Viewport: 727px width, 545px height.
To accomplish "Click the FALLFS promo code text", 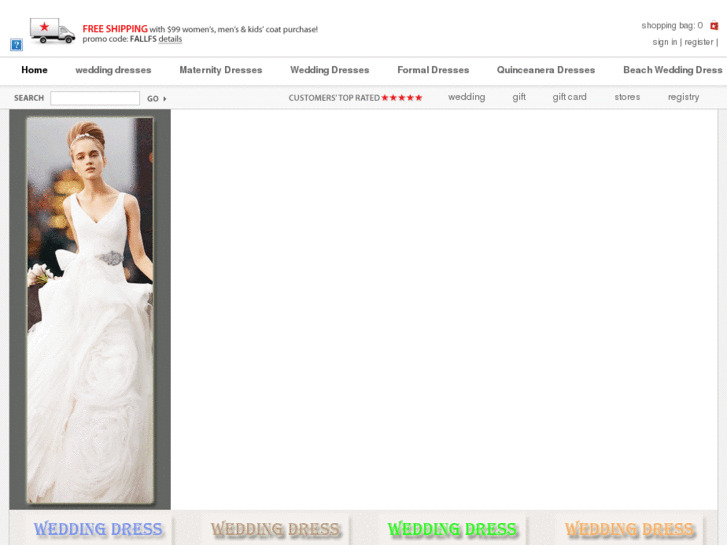I will coord(143,39).
